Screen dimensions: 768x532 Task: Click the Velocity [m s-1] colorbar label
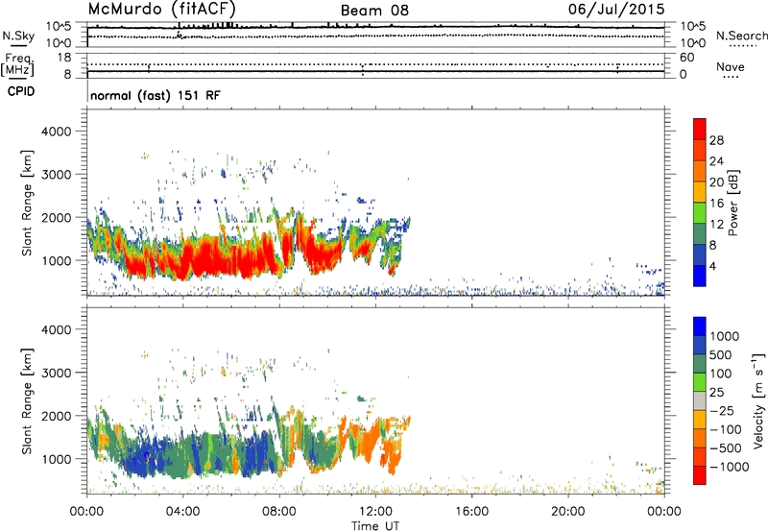click(758, 400)
